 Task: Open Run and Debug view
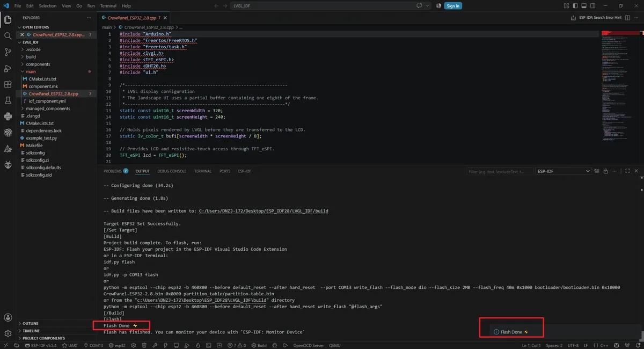click(x=8, y=68)
